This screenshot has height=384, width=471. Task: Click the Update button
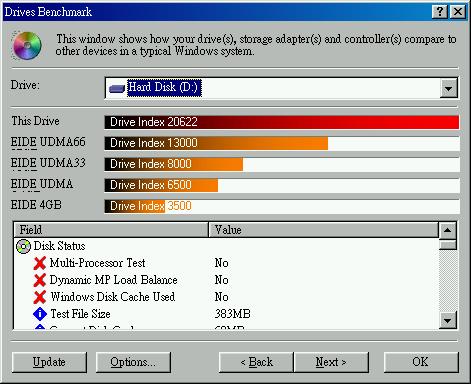click(49, 362)
